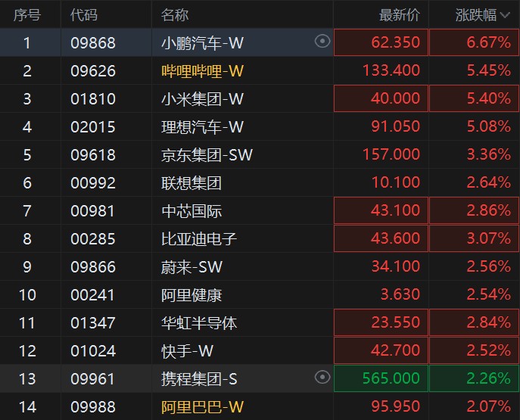Toggle the sort arrow on 涨跌幅 header
This screenshot has height=420, width=520.
click(x=504, y=14)
